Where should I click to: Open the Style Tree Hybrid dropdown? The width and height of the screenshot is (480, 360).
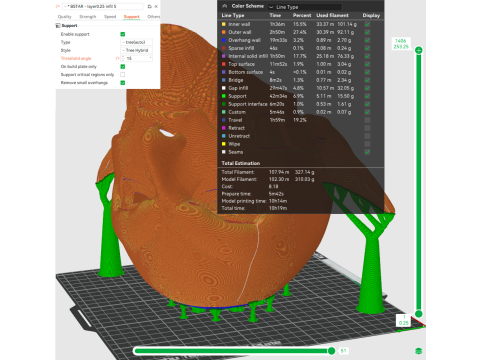[137, 50]
